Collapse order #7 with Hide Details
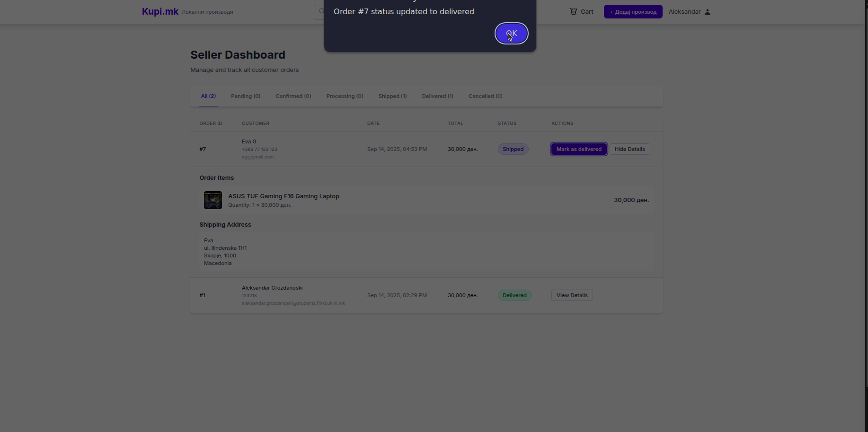 [629, 149]
